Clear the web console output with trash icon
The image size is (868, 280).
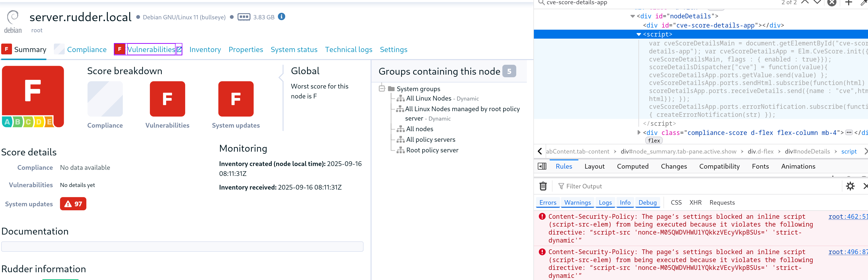pyautogui.click(x=543, y=186)
